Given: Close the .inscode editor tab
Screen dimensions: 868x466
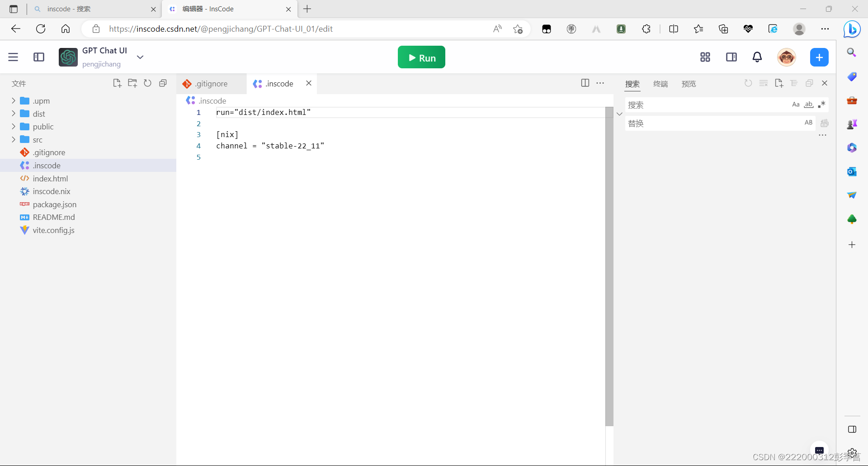Looking at the screenshot, I should [x=309, y=83].
